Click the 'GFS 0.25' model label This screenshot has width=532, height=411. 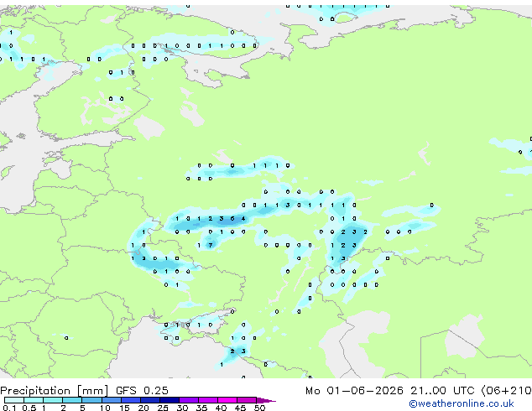(x=142, y=391)
